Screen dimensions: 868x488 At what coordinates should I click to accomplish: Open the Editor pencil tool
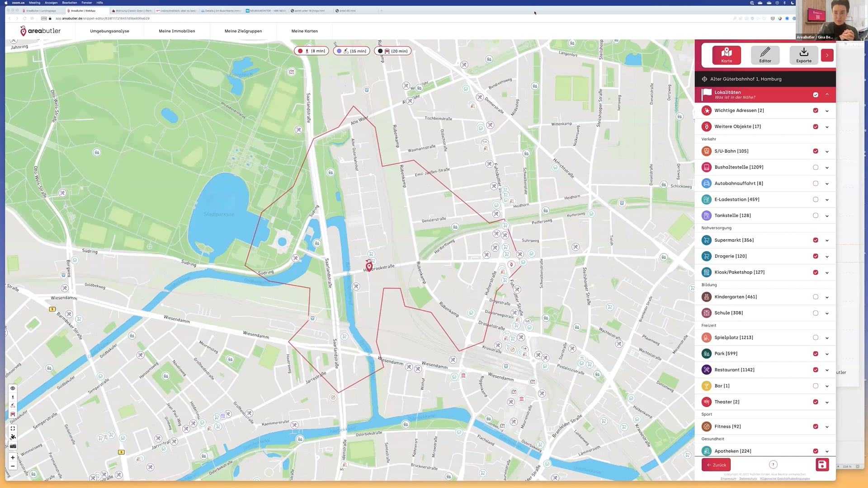(765, 55)
